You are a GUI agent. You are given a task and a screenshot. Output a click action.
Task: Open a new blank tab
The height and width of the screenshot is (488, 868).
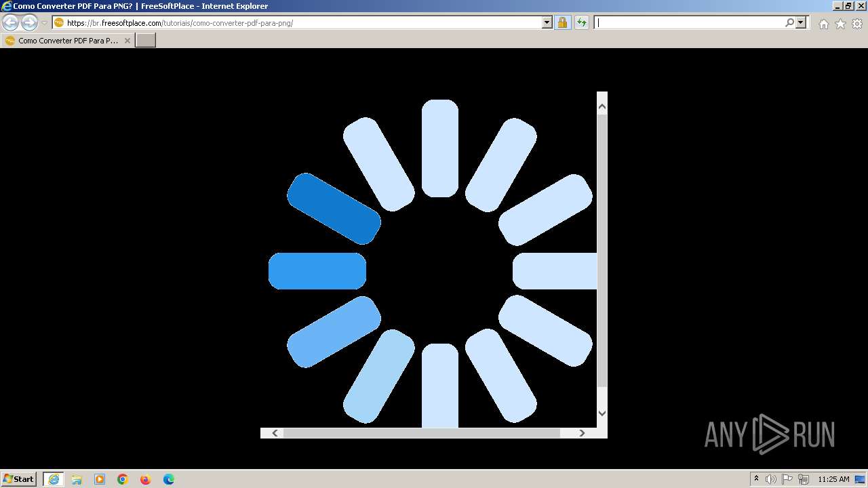(146, 41)
